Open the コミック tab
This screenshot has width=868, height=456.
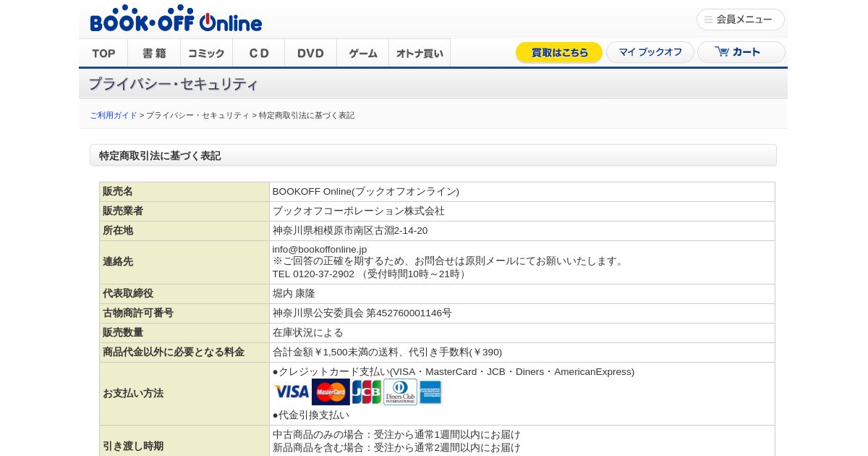click(x=206, y=53)
